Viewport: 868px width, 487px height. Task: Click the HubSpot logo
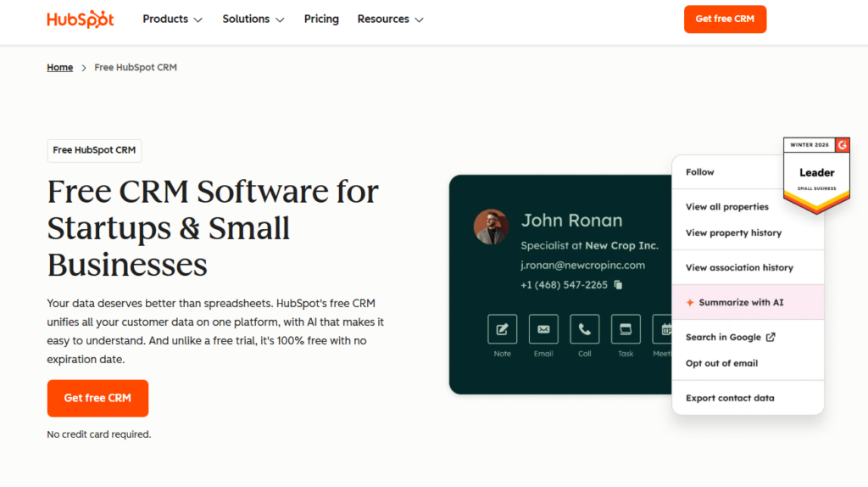click(x=81, y=19)
